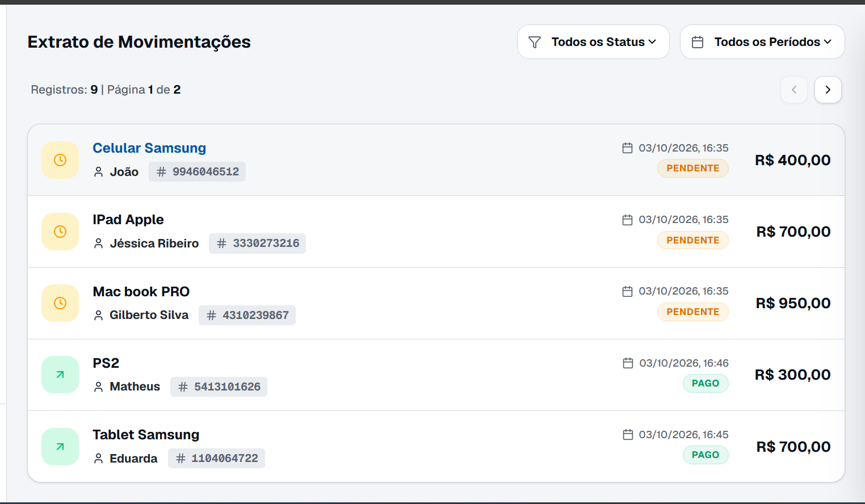Click the pending clock icon for Celular Samsung

(x=60, y=160)
